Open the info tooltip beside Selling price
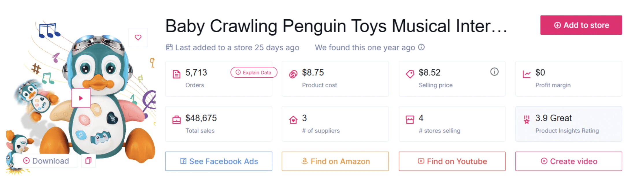Viewport: 644px width, 179px height. (x=494, y=72)
